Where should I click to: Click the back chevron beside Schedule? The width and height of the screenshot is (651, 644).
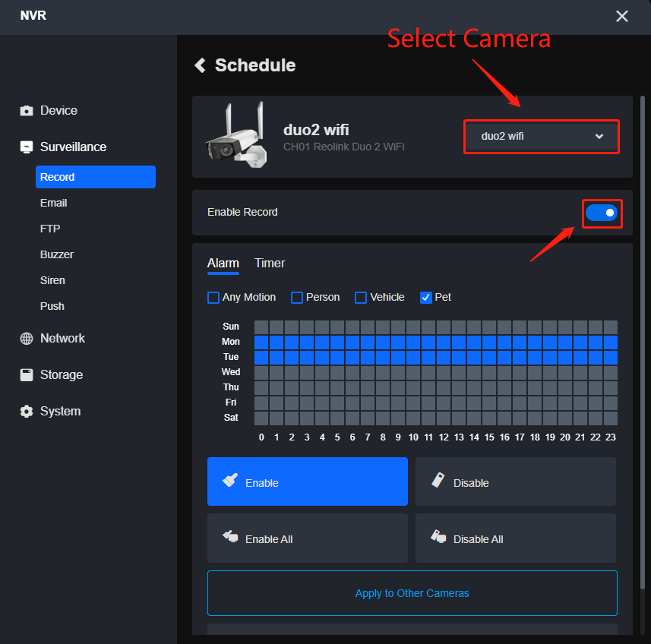[x=200, y=65]
